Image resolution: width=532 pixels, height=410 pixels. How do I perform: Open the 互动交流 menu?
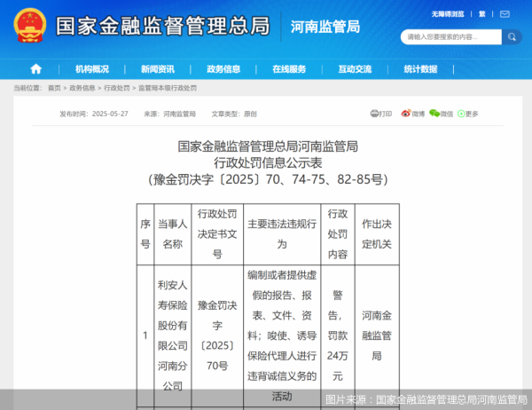click(355, 69)
